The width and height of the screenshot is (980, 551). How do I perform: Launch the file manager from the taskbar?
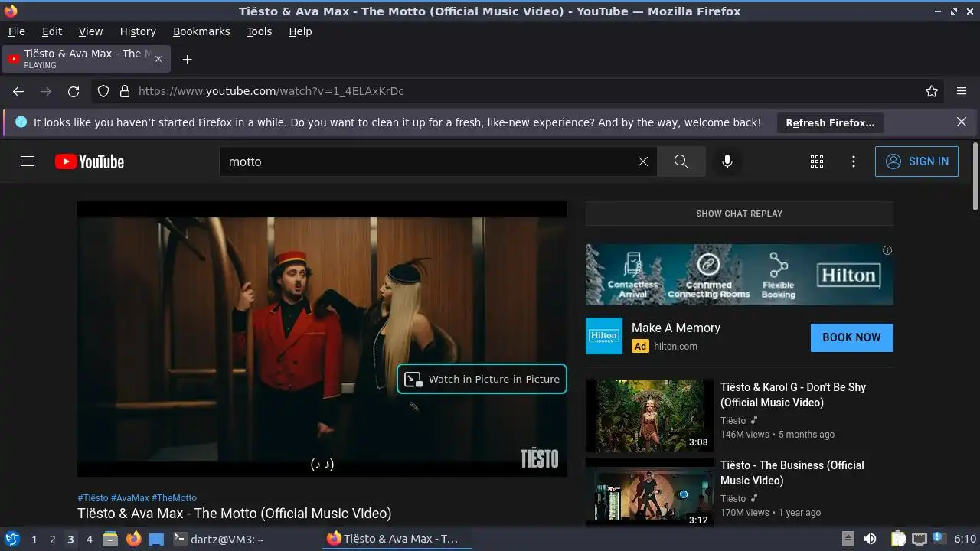(x=110, y=539)
